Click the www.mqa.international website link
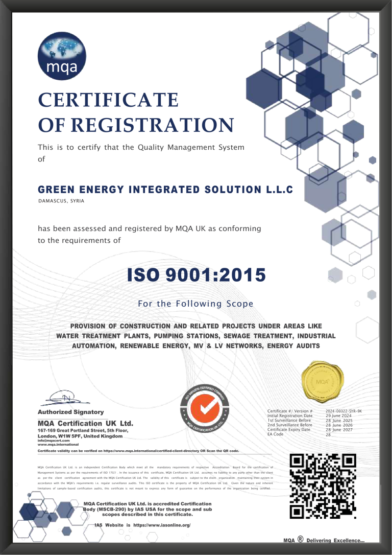 point(58,444)
